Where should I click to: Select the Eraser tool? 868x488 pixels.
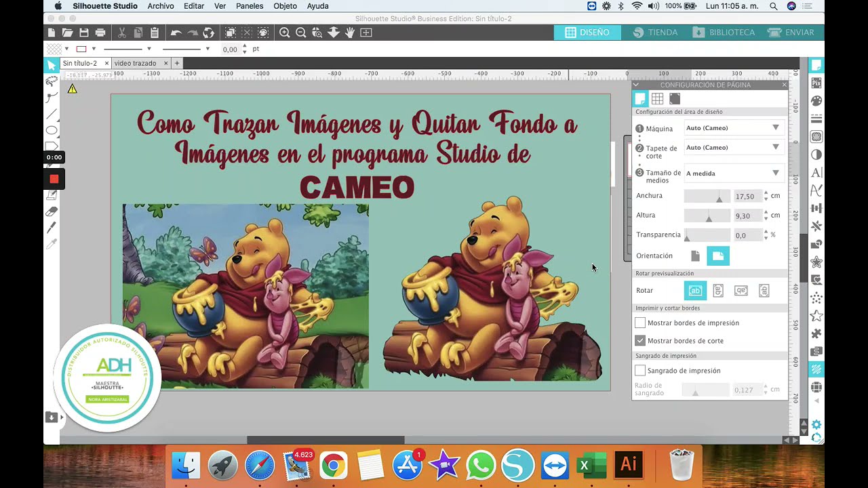point(52,211)
